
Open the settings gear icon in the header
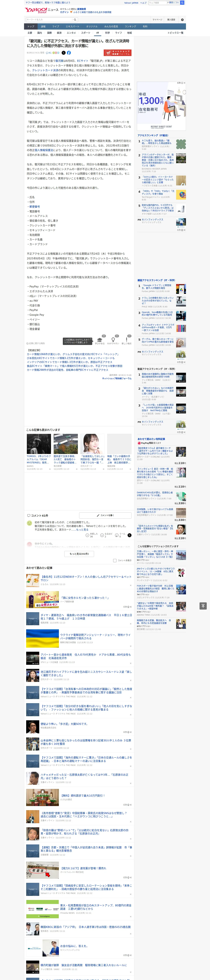tap(182, 19)
